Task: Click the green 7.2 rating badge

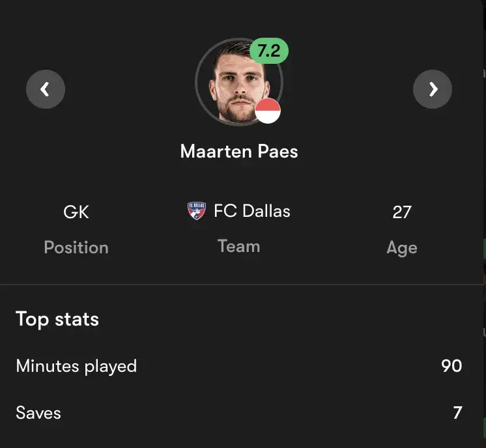Action: point(268,51)
